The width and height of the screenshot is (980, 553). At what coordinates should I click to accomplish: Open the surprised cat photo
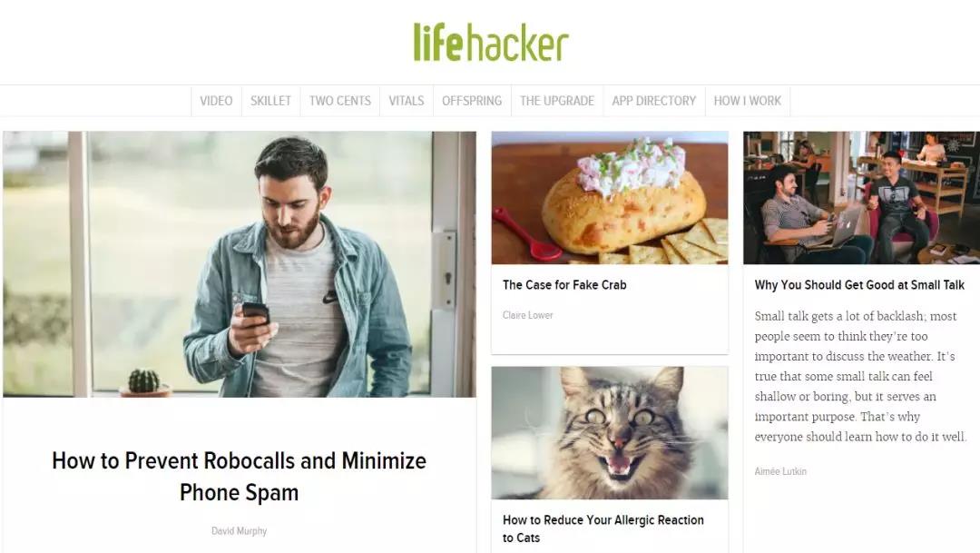[610, 433]
